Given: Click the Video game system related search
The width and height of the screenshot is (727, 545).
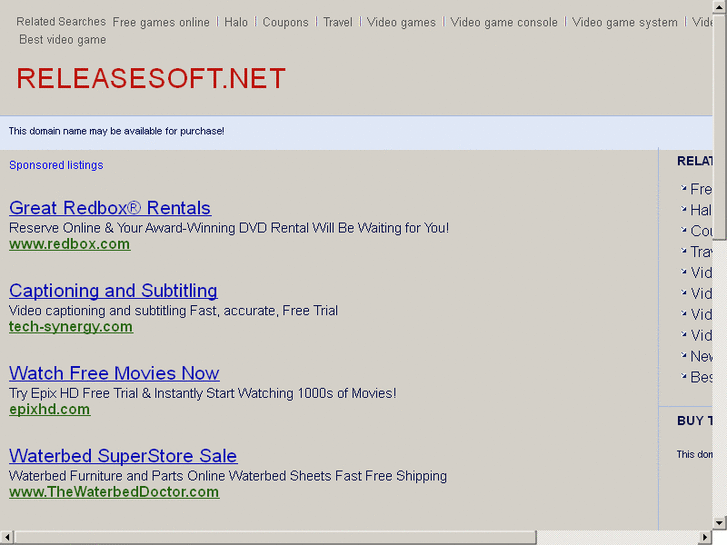Looking at the screenshot, I should point(625,22).
